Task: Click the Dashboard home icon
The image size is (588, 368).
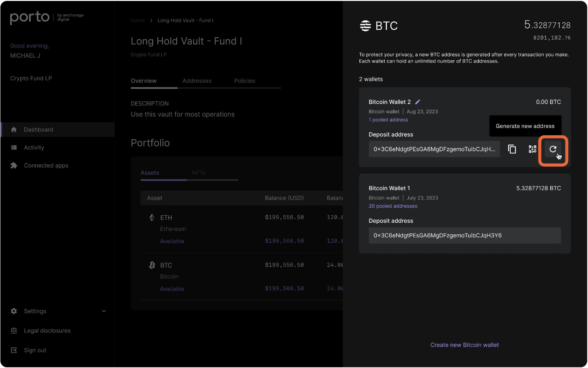Action: pos(14,130)
